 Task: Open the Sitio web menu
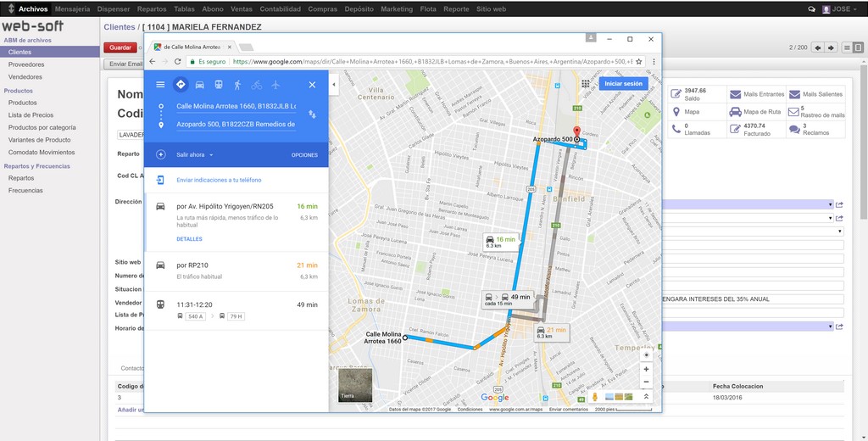(x=491, y=8)
